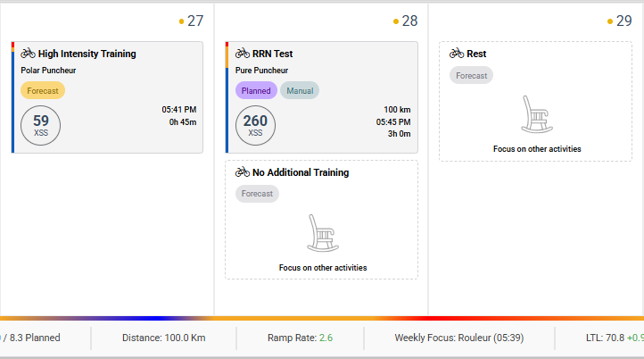644x359 pixels.
Task: Click bike icon beside No Additional Training
Action: (243, 172)
